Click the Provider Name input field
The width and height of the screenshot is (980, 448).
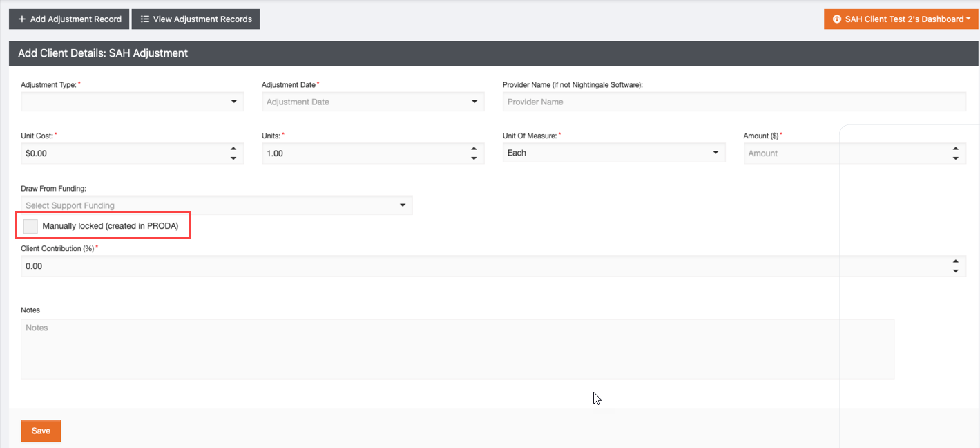(734, 102)
